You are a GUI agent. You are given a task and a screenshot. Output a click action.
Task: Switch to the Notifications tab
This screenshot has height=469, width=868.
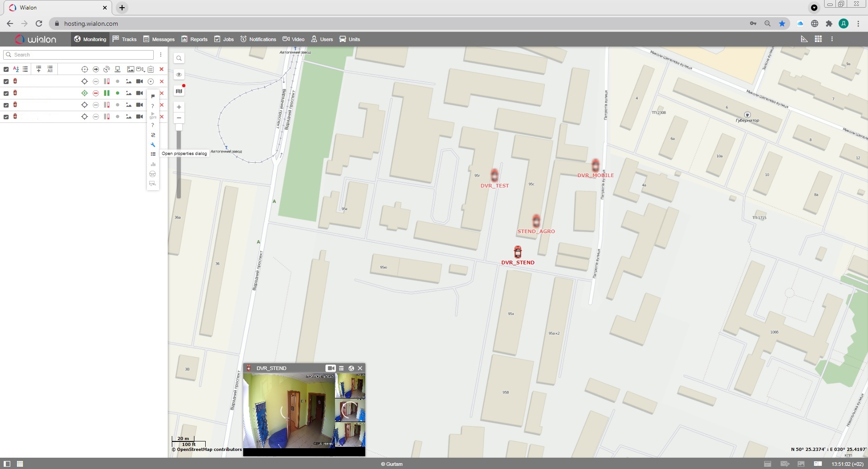click(x=258, y=39)
